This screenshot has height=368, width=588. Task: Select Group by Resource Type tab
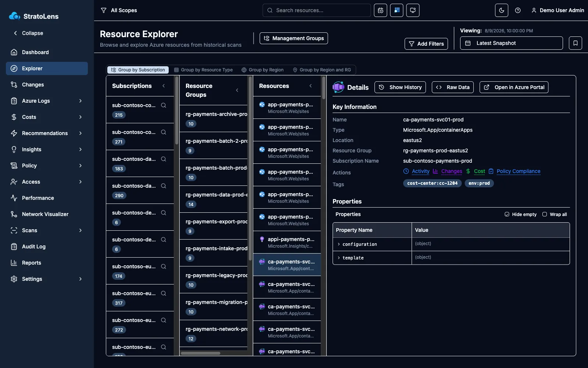coord(203,70)
